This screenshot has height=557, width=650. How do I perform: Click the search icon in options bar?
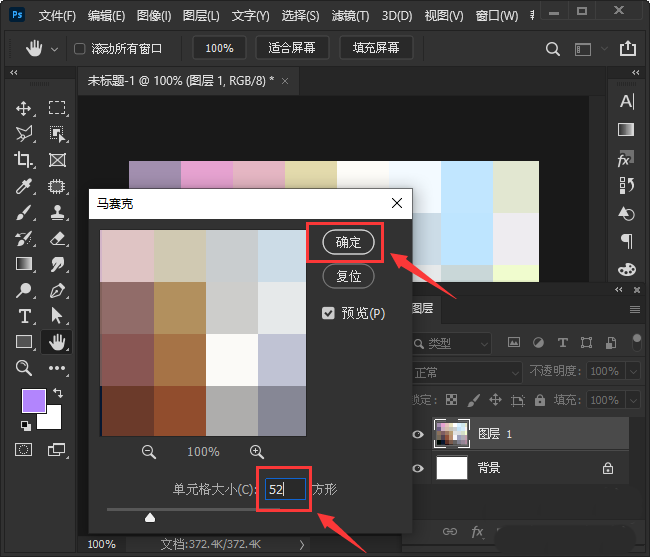[553, 48]
